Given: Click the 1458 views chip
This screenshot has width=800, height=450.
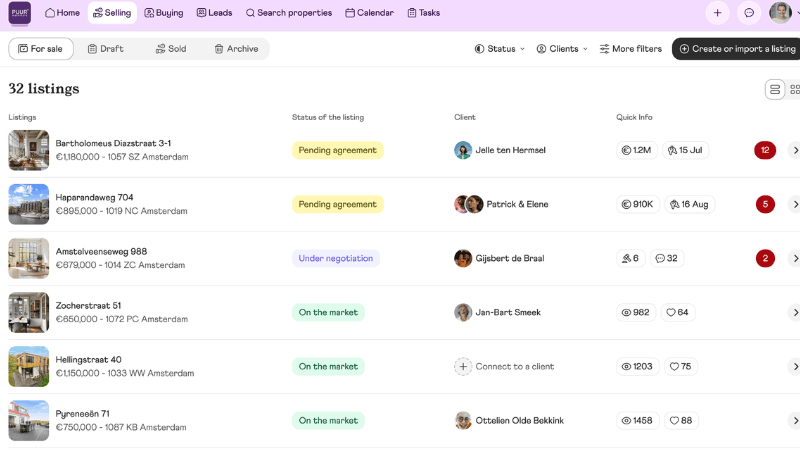Looking at the screenshot, I should (637, 420).
